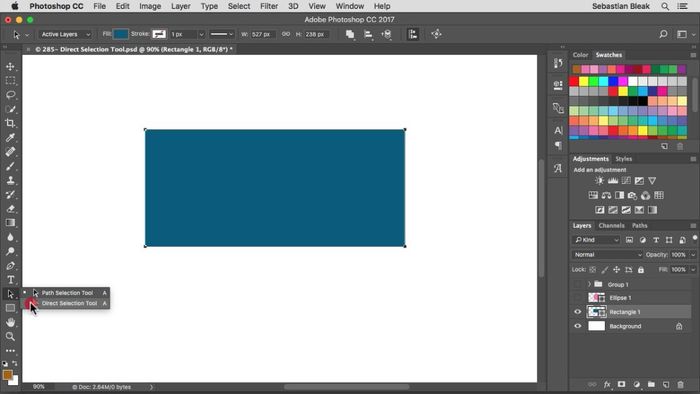Open stroke line style dropdown
The height and width of the screenshot is (394, 700).
pos(221,34)
